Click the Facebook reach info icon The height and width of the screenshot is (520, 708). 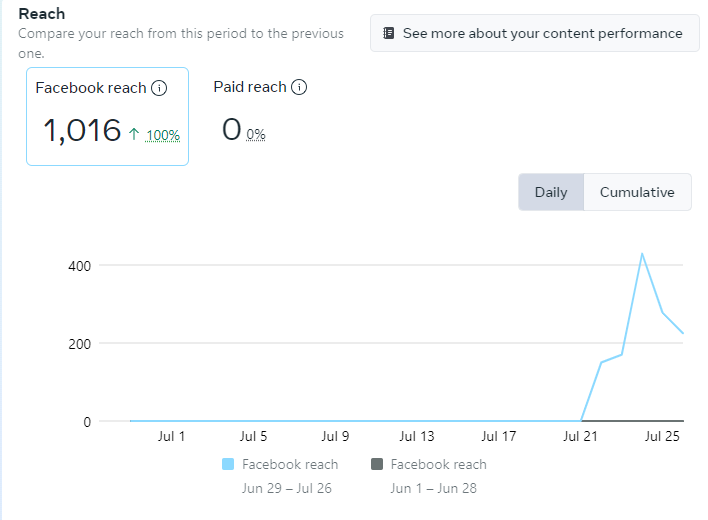click(158, 88)
